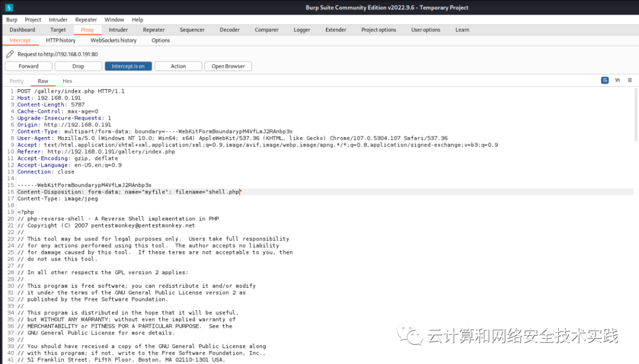This screenshot has height=364, width=639.
Task: Open the Learn tab
Action: [x=462, y=30]
